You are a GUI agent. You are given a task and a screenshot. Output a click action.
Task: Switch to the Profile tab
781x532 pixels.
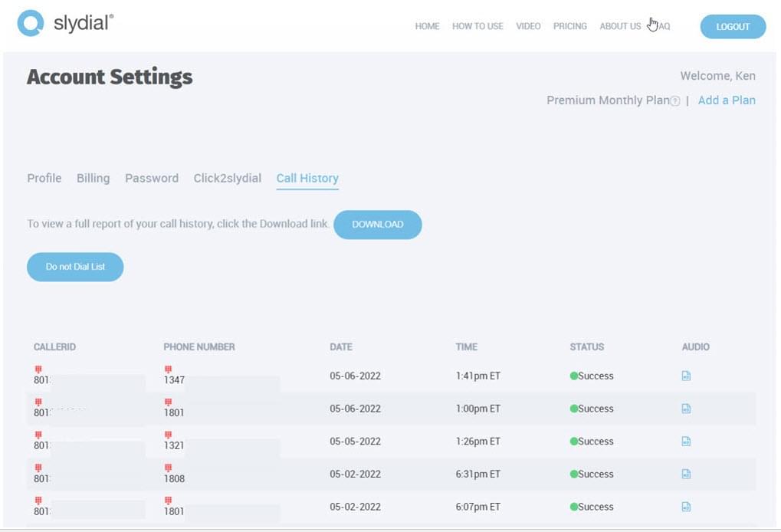coord(44,178)
